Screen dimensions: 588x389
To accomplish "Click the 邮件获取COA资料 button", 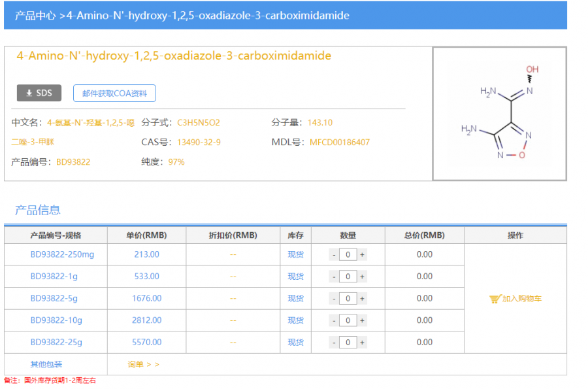I will tap(114, 93).
